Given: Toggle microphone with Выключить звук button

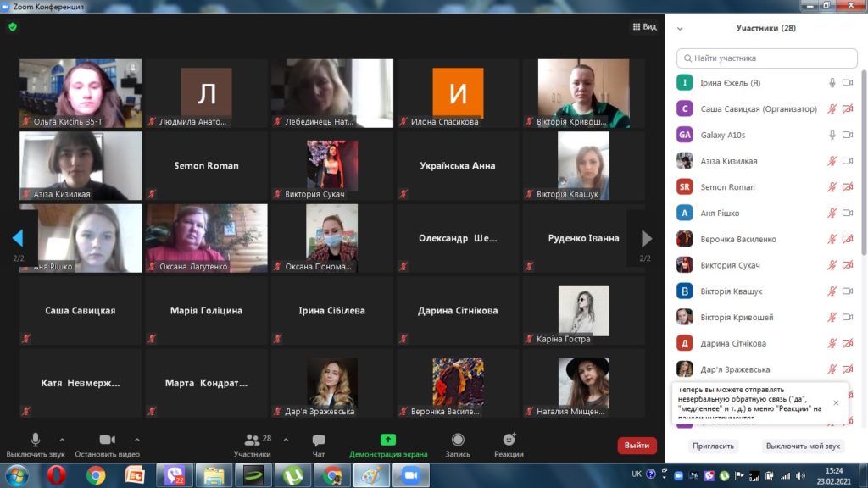Looking at the screenshot, I should 35,441.
